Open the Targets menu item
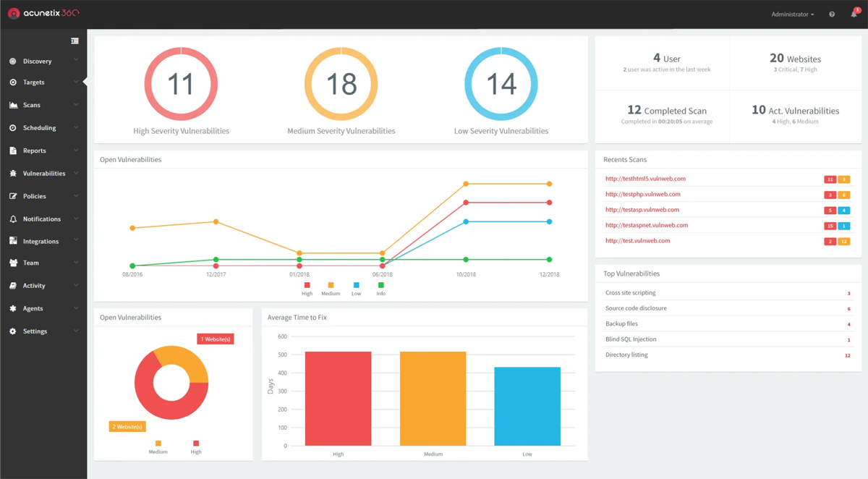This screenshot has height=479, width=868. tap(43, 82)
